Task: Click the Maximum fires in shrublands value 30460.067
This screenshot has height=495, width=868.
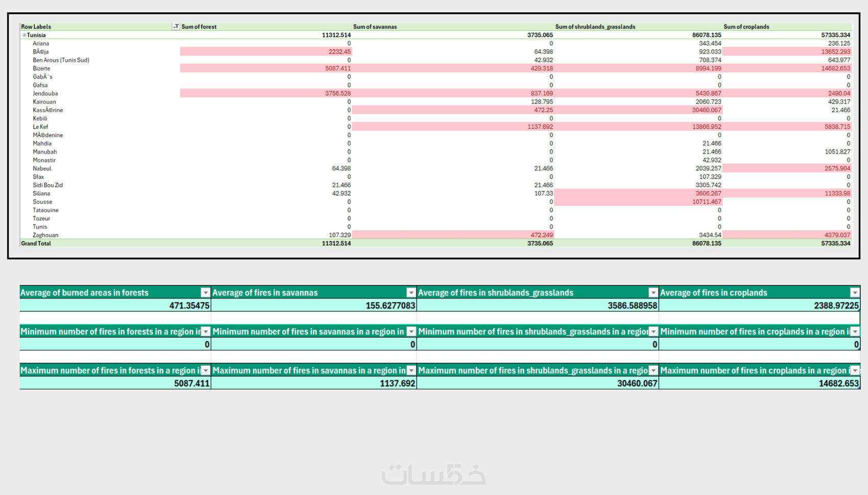Action: pos(637,383)
